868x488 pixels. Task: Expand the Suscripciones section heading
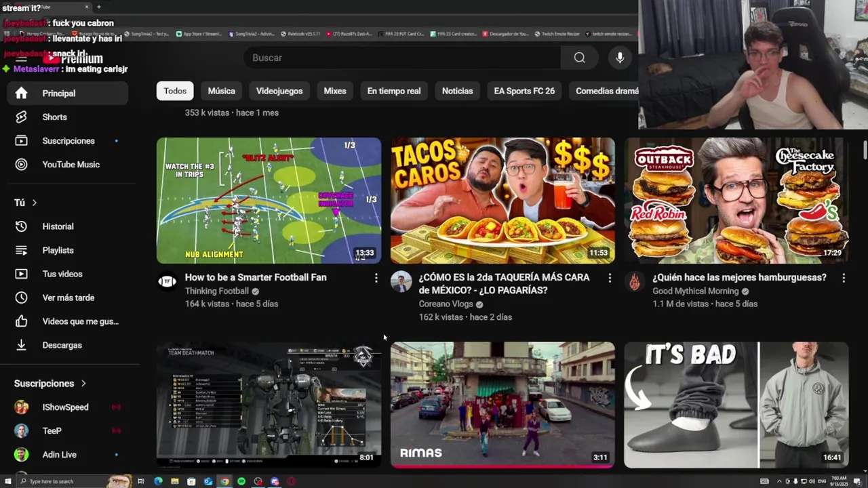click(x=50, y=383)
